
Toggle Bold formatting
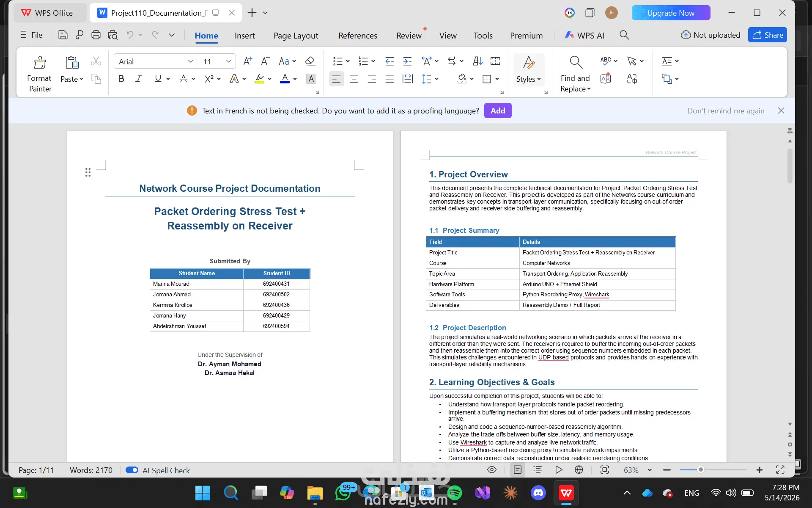pos(121,79)
